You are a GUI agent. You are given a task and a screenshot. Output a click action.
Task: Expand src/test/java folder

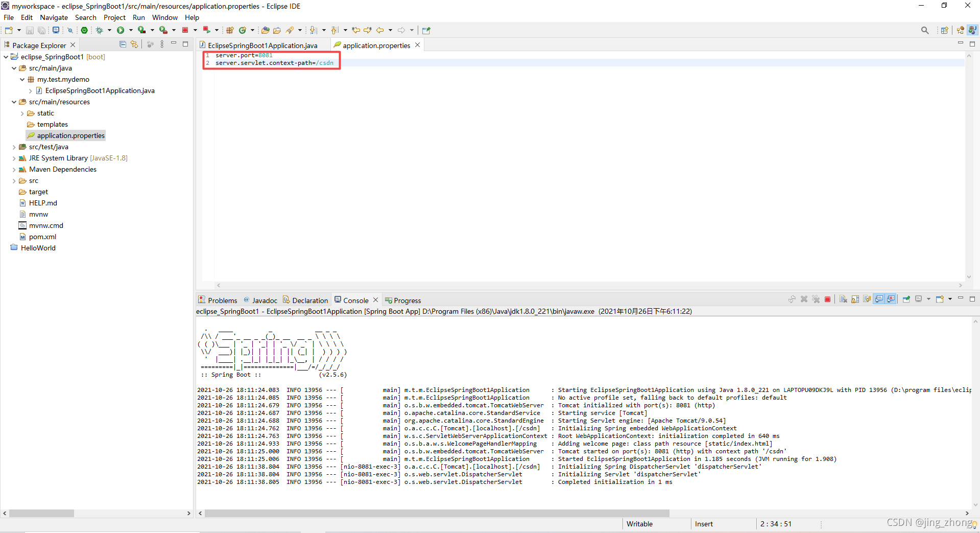pyautogui.click(x=14, y=147)
